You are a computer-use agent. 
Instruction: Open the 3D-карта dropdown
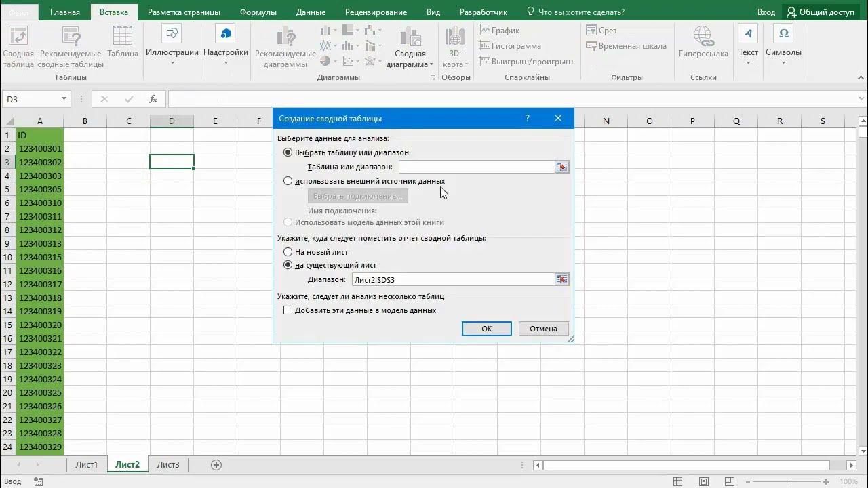[x=456, y=47]
